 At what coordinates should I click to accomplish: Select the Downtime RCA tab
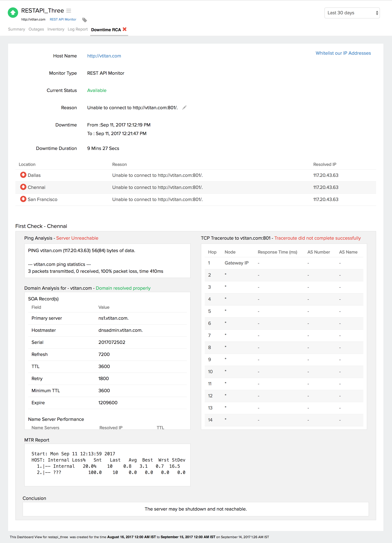click(x=106, y=30)
